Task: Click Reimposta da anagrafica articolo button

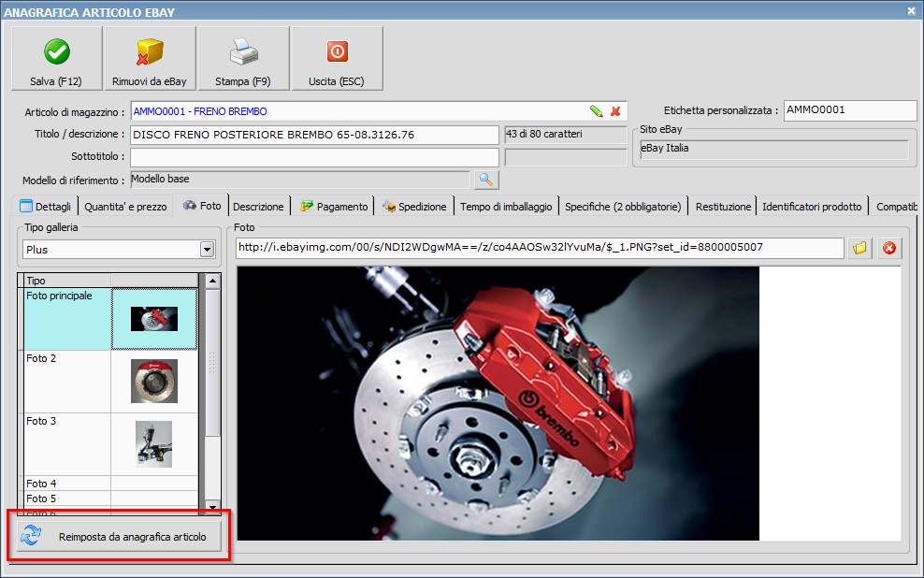Action: click(119, 537)
